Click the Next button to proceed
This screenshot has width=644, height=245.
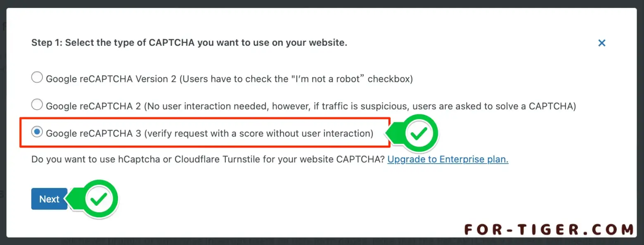[x=49, y=199]
